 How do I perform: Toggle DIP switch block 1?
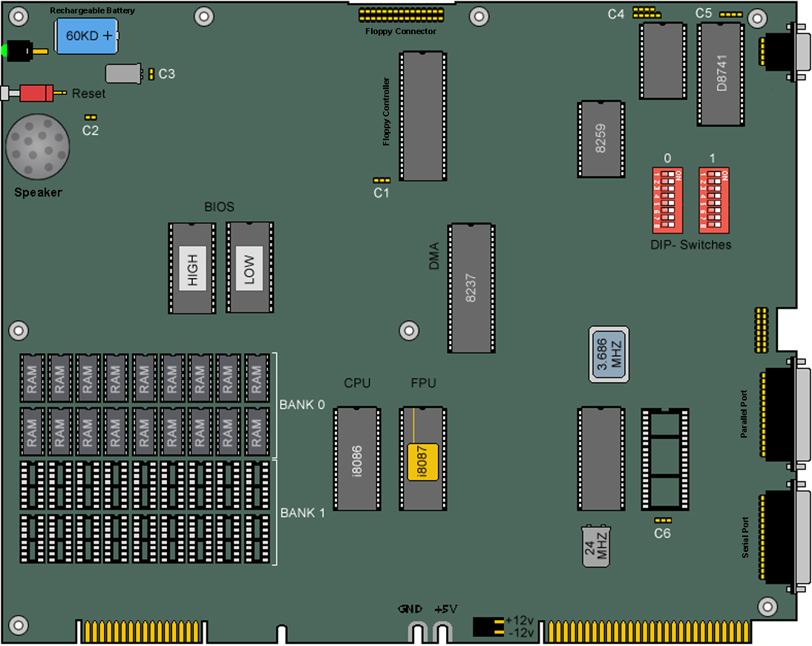pos(713,198)
